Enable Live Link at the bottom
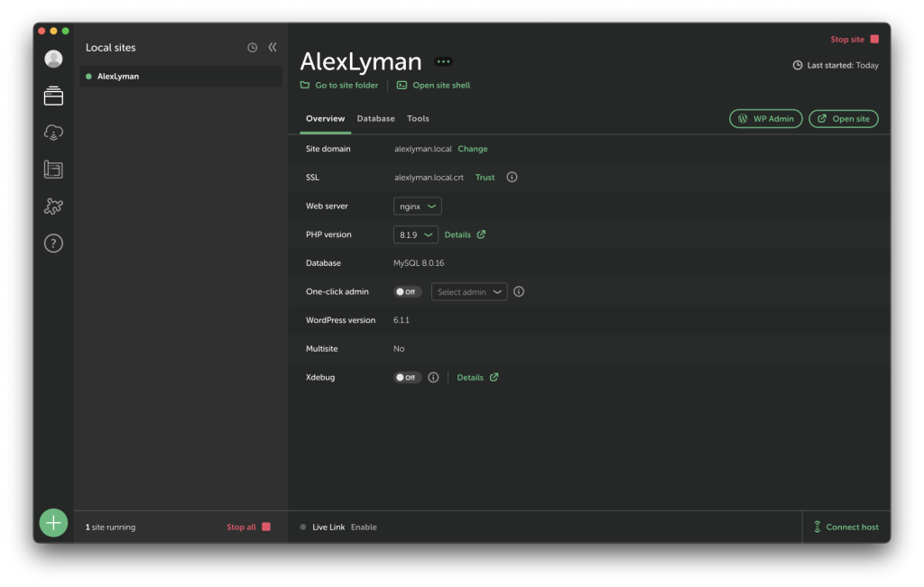 point(364,527)
